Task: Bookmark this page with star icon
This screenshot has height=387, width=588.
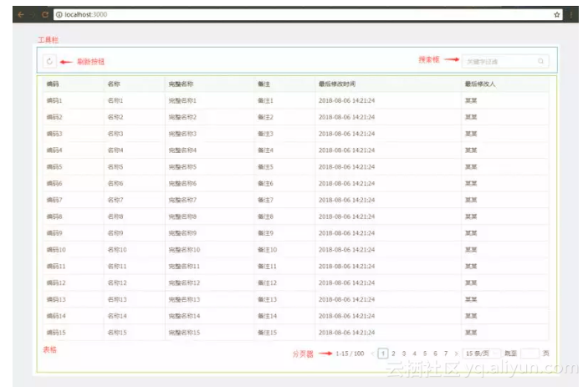Action: (557, 14)
